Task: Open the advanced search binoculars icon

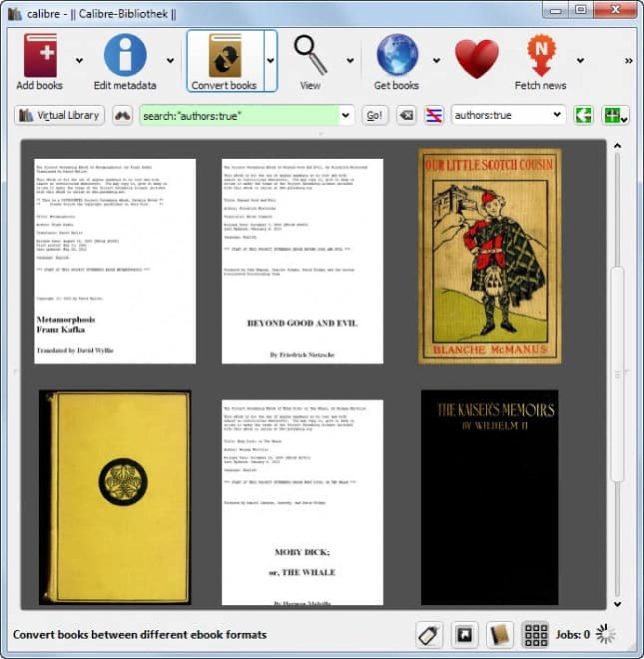Action: click(122, 115)
